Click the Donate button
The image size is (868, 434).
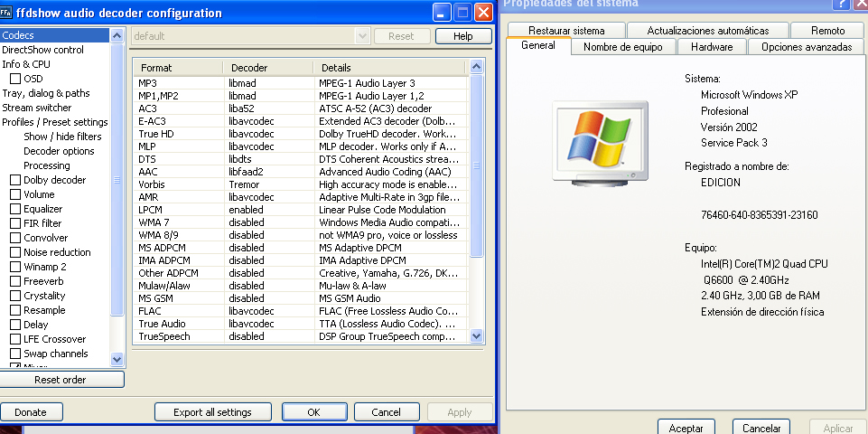[x=31, y=411]
